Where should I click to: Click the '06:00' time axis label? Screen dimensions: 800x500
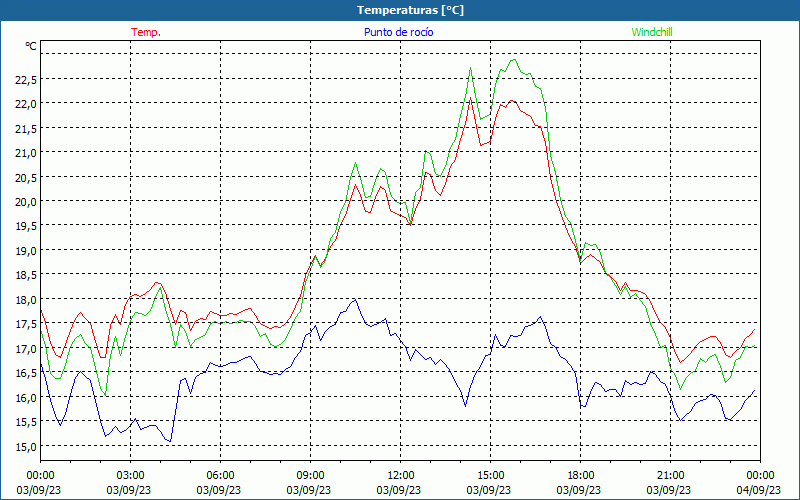point(220,476)
